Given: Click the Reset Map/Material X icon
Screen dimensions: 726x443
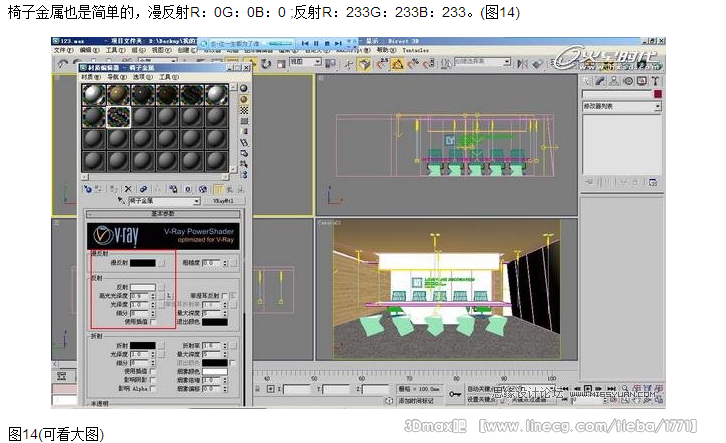Looking at the screenshot, I should point(128,189).
